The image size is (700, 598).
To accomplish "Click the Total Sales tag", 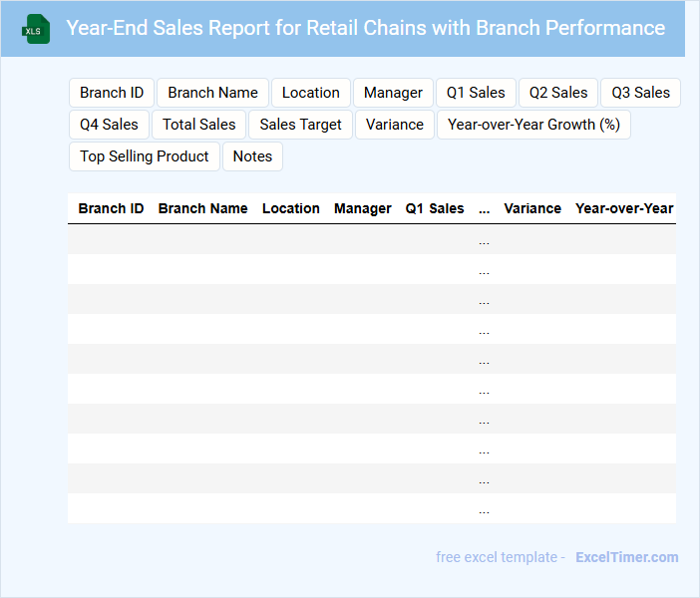I will coord(199,125).
